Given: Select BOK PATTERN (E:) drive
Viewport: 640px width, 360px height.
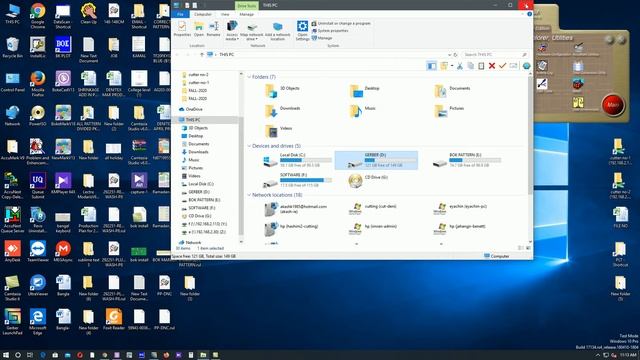Looking at the screenshot, I should coord(467,160).
